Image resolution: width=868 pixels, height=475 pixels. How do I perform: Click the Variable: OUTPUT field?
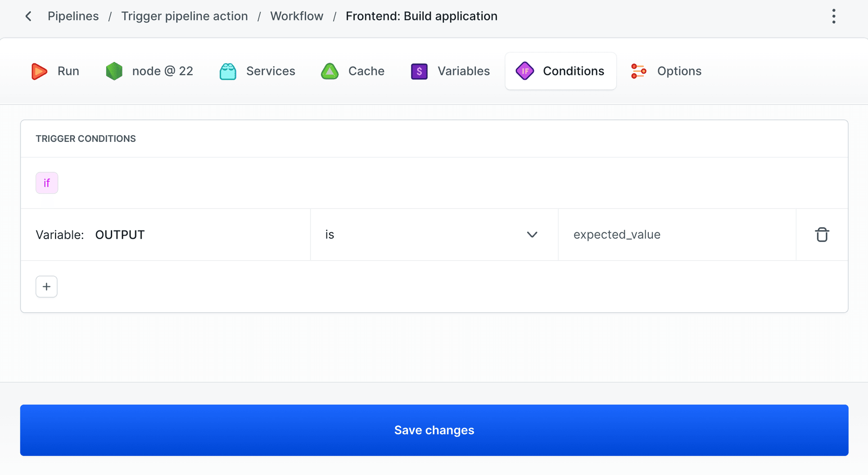(165, 235)
